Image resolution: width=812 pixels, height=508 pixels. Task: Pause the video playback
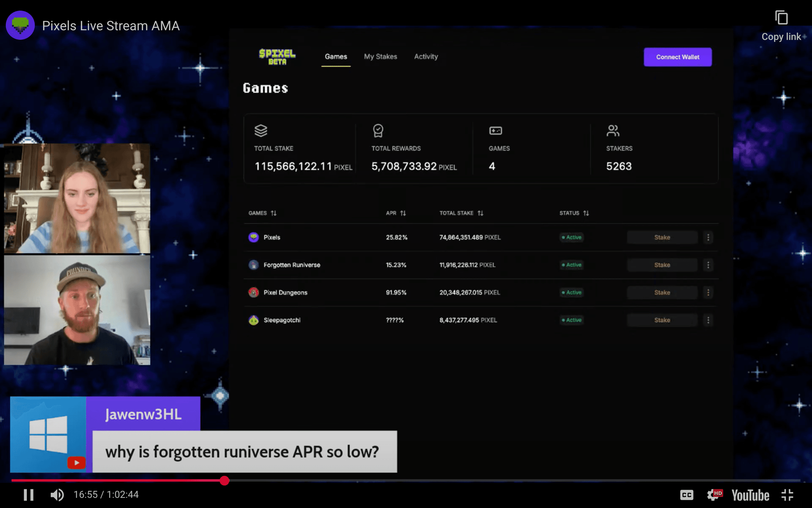[28, 494]
